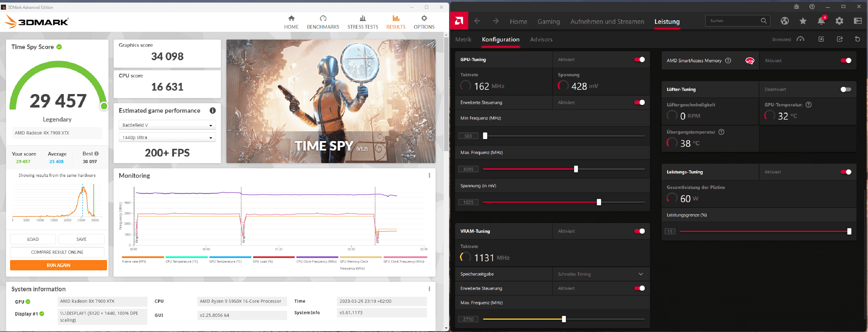Open Aufnehmen und Streamen tab

[x=607, y=22]
